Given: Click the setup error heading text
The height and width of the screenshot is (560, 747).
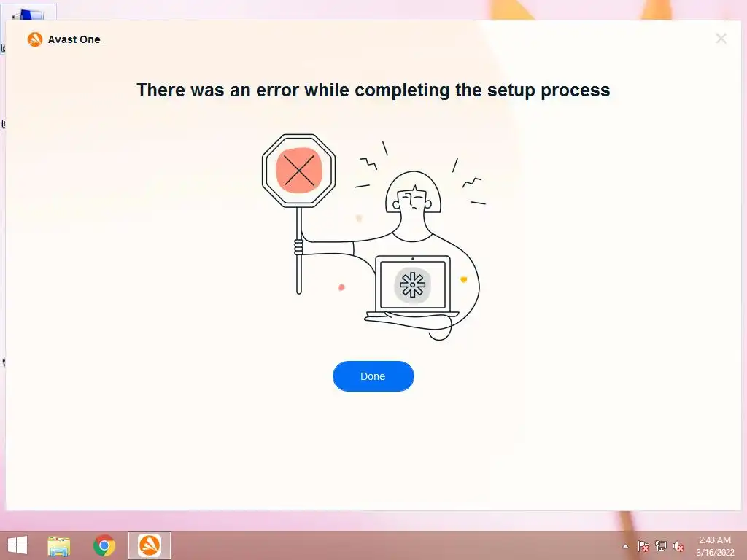Looking at the screenshot, I should 373,90.
